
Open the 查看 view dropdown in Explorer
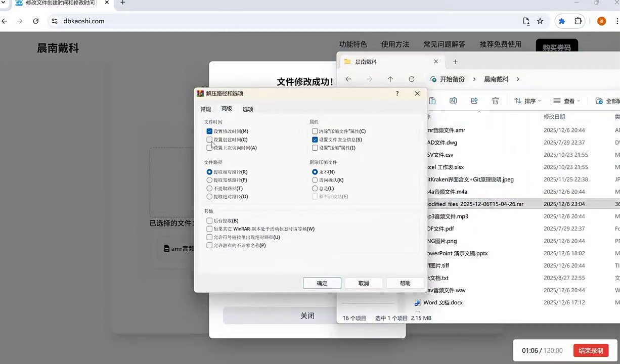(x=566, y=101)
